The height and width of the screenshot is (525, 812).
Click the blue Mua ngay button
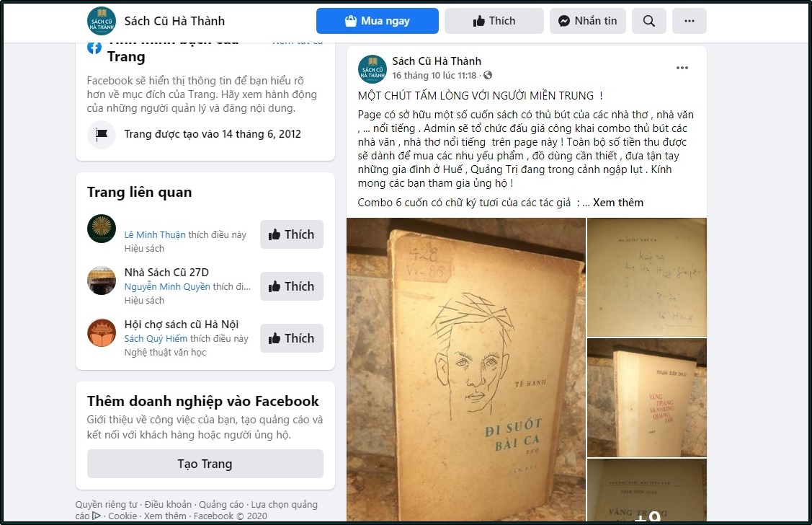click(x=378, y=21)
